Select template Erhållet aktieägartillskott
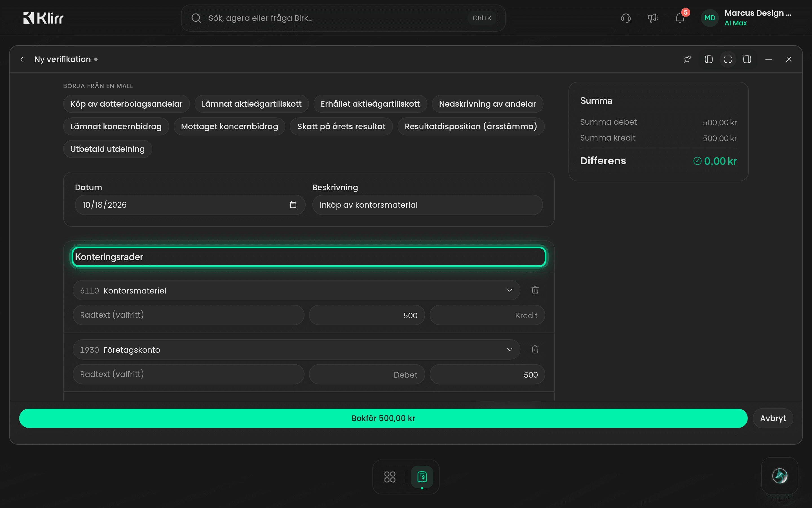This screenshot has height=508, width=812. point(370,104)
